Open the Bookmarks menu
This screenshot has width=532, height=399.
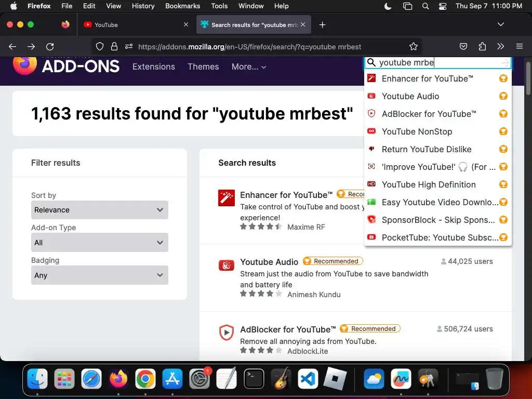click(x=182, y=6)
